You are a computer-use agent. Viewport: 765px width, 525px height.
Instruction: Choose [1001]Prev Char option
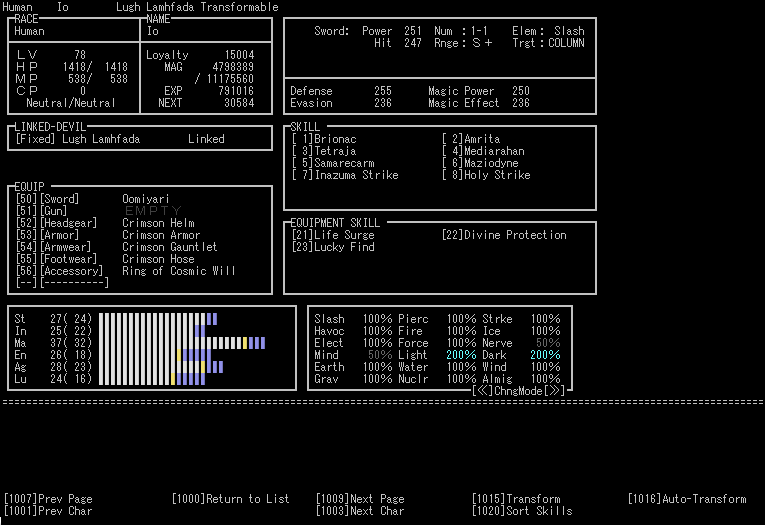tap(48, 511)
